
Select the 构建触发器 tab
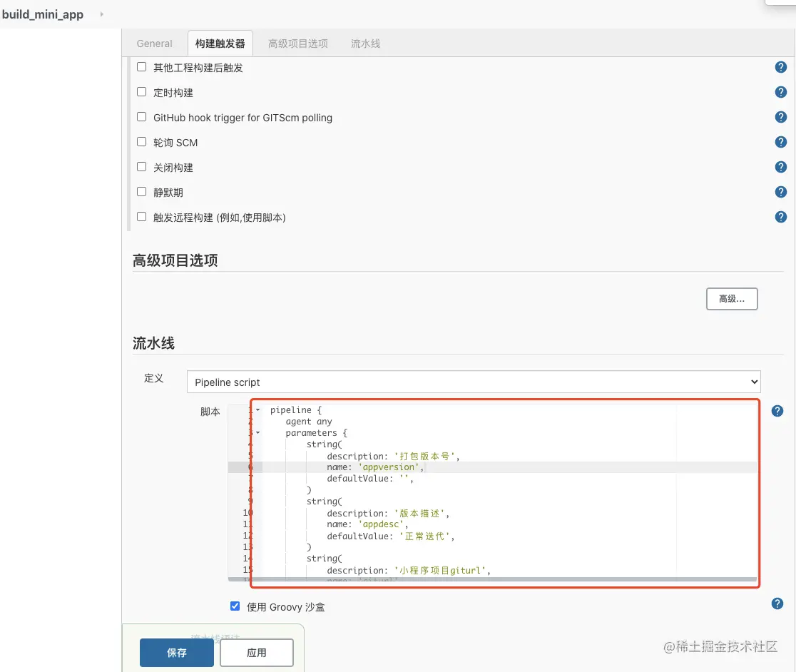pyautogui.click(x=220, y=44)
